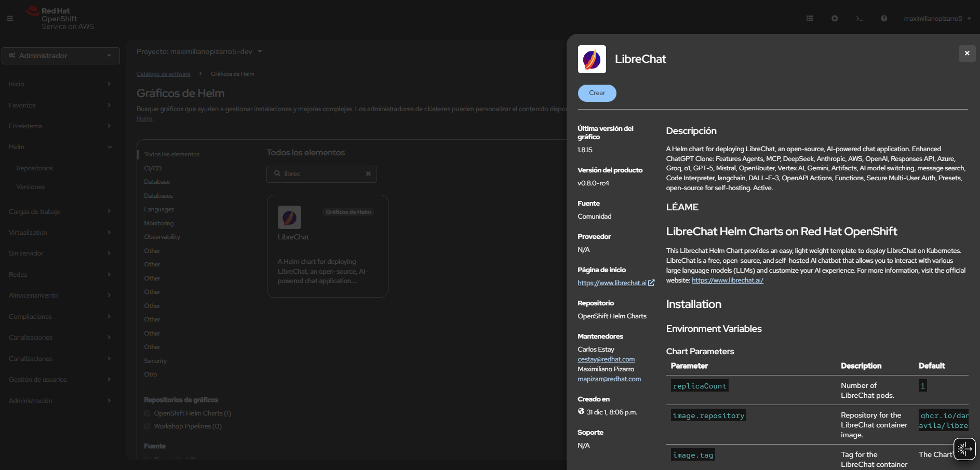This screenshot has width=980, height=470.
Task: Open the mapizarr@redhat.com maintainer link
Action: pyautogui.click(x=609, y=379)
